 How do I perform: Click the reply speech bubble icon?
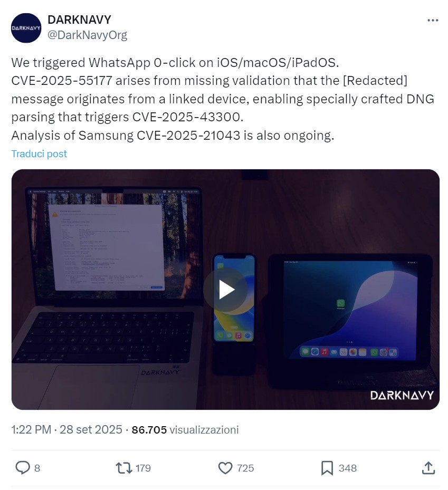coord(23,468)
